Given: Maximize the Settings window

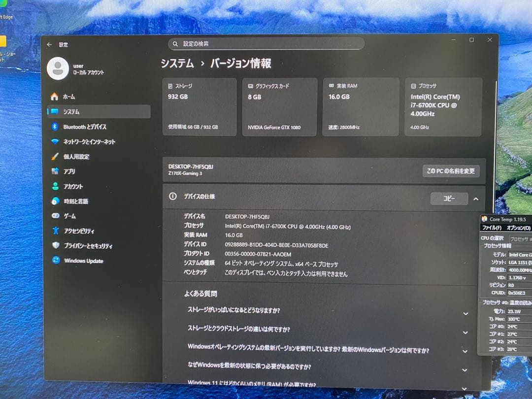Looking at the screenshot, I should pyautogui.click(x=471, y=40).
